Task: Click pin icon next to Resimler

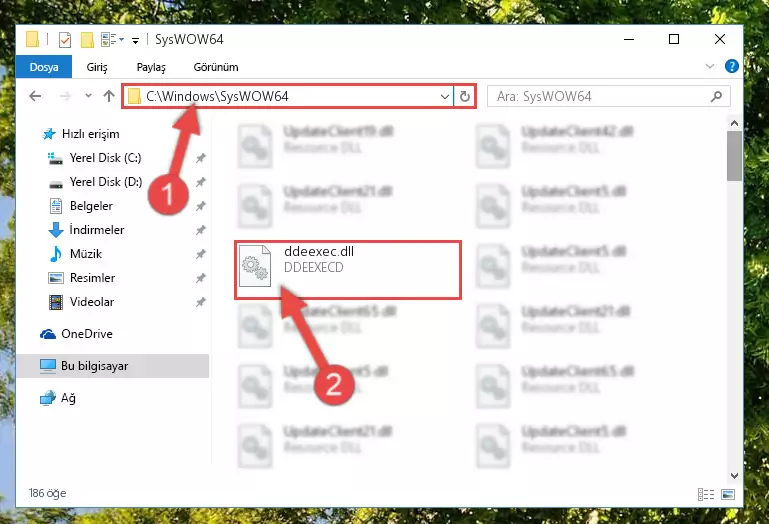Action: click(x=201, y=278)
